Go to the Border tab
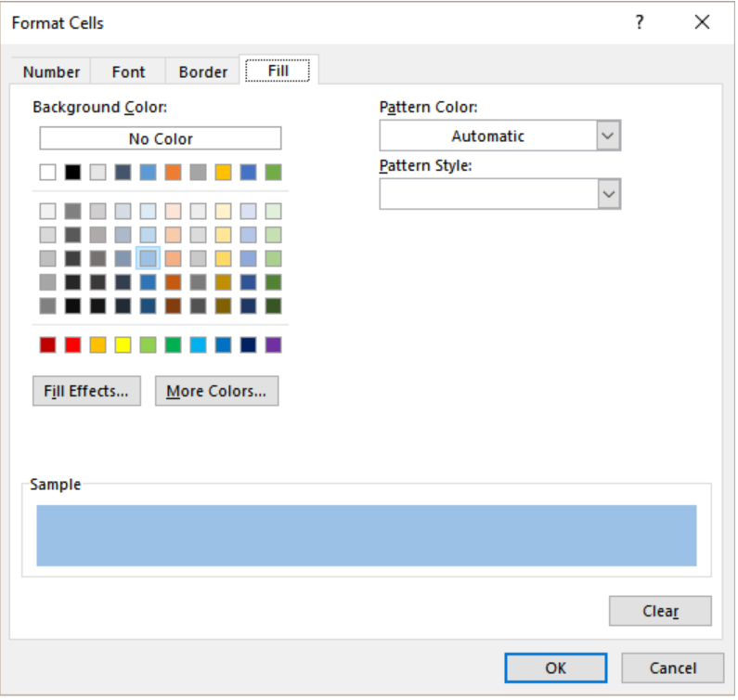The height and width of the screenshot is (700, 738). click(x=203, y=72)
